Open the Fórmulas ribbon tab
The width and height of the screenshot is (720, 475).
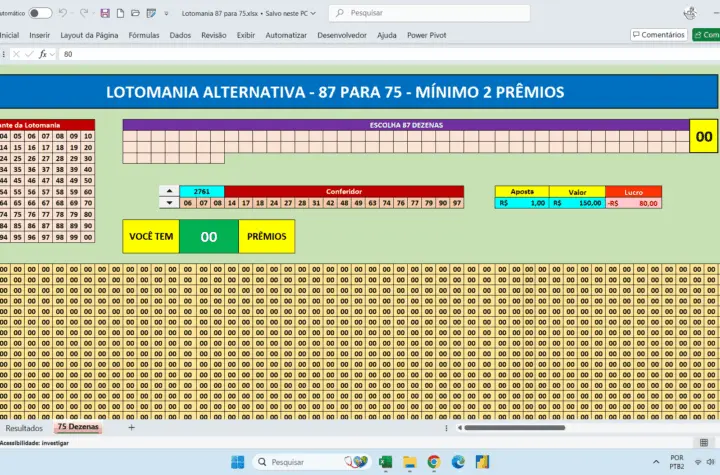click(144, 35)
